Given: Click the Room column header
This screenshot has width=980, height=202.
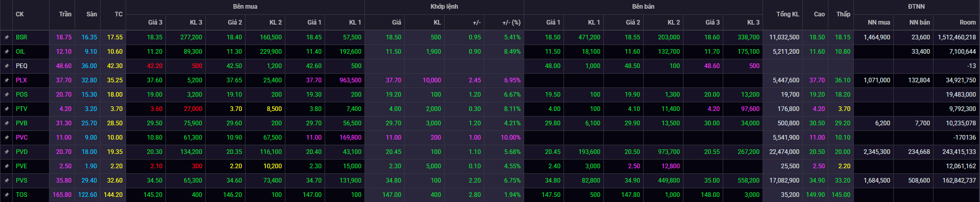Looking at the screenshot, I should 967,23.
